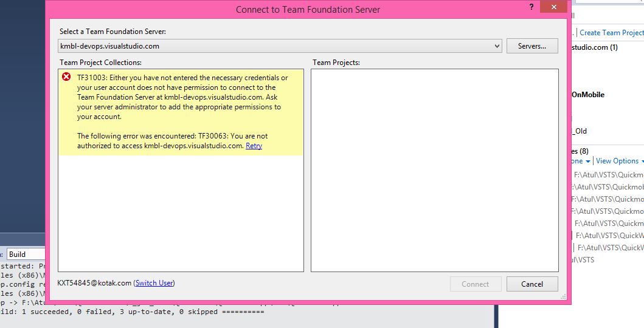Select the OnMobile entry in Team Explorer
This screenshot has height=328, width=644.
click(x=587, y=94)
